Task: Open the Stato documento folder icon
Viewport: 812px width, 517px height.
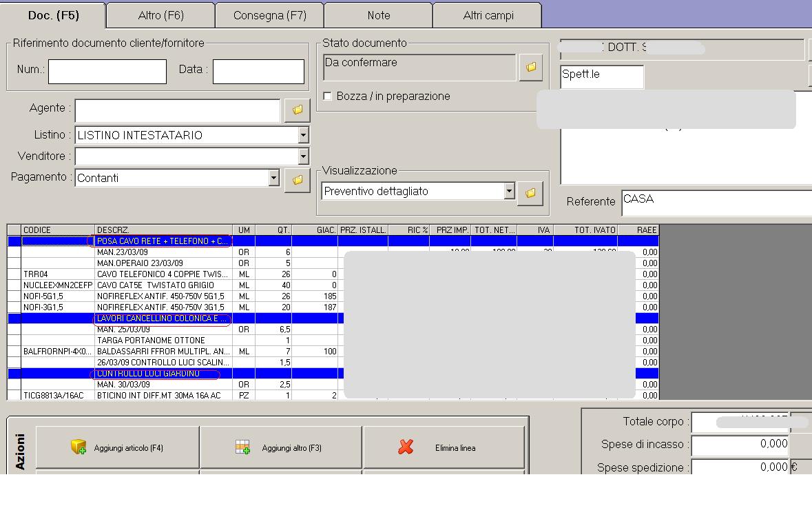Action: pos(531,68)
